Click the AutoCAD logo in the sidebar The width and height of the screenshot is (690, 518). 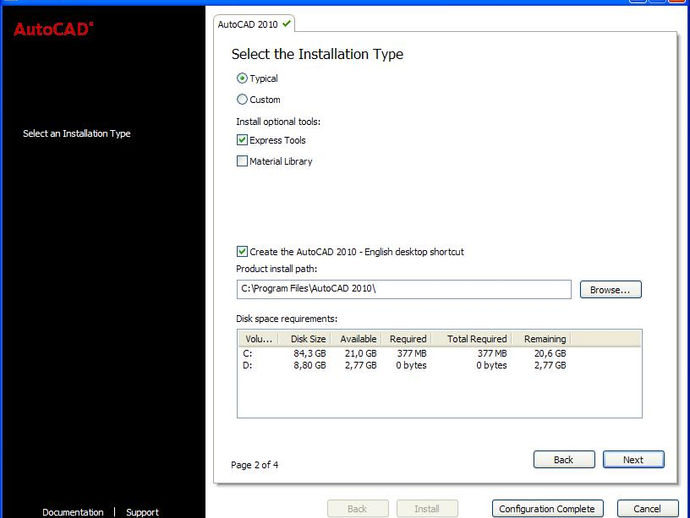(53, 29)
